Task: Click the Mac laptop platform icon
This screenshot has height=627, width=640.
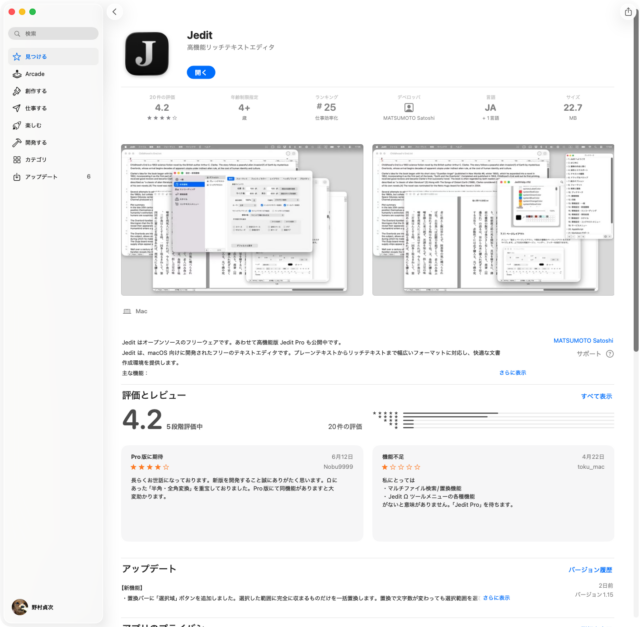Action: click(x=127, y=311)
